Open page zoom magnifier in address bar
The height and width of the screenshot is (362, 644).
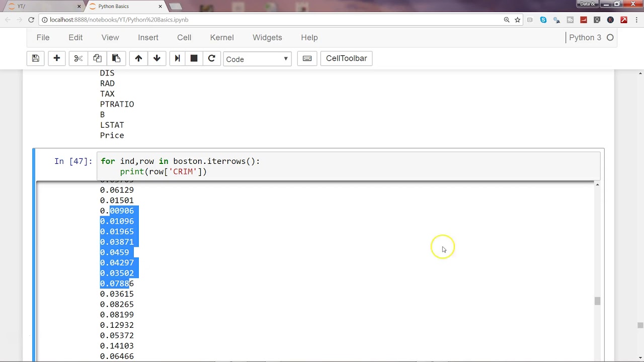(507, 20)
